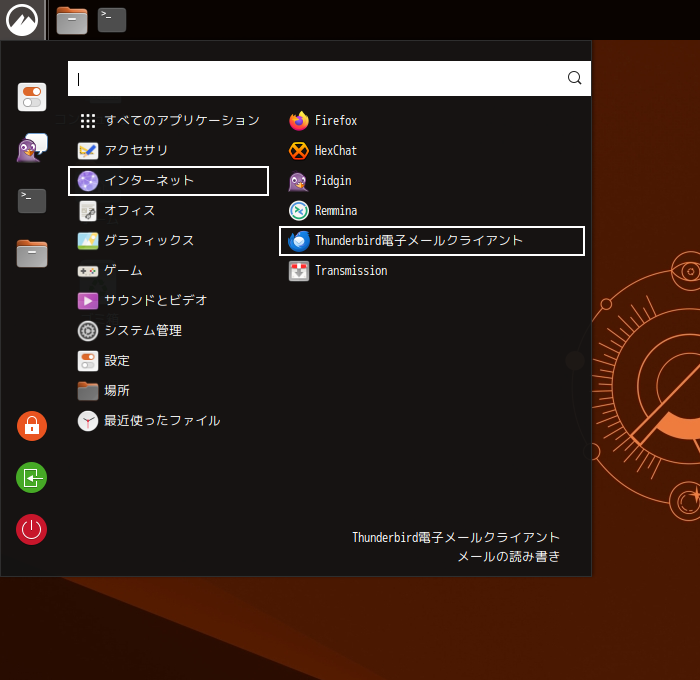Select the 場所 category
The width and height of the screenshot is (700, 680).
[x=168, y=391]
